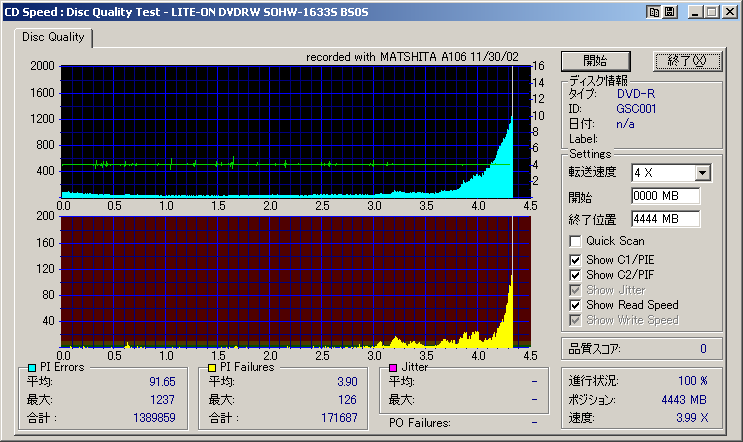Click the PI Errors total 1389859
Viewport: 743px width, 442px height.
(x=154, y=418)
